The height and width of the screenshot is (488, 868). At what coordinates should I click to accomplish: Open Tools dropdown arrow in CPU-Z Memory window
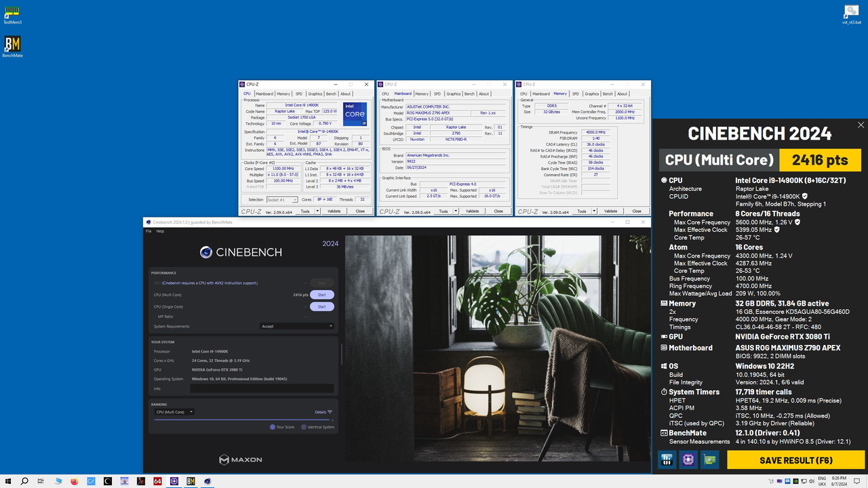click(x=594, y=211)
